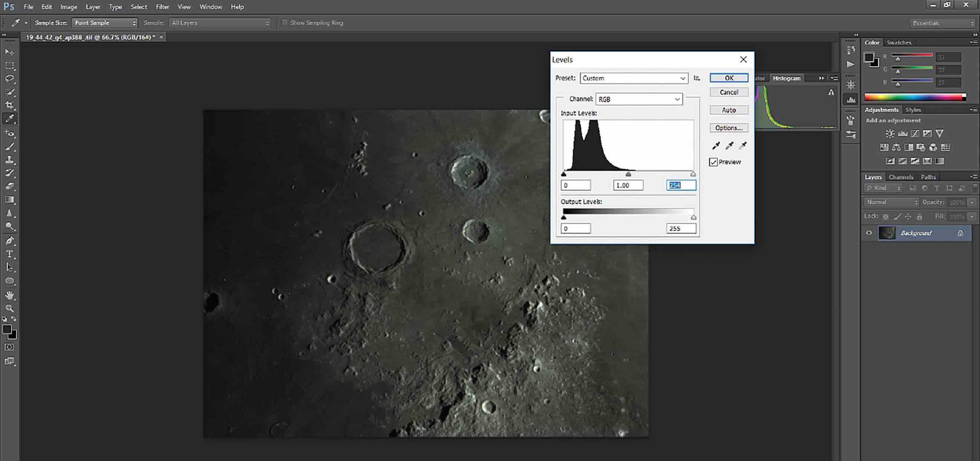Uncheck the Preview checkbox

click(x=713, y=162)
